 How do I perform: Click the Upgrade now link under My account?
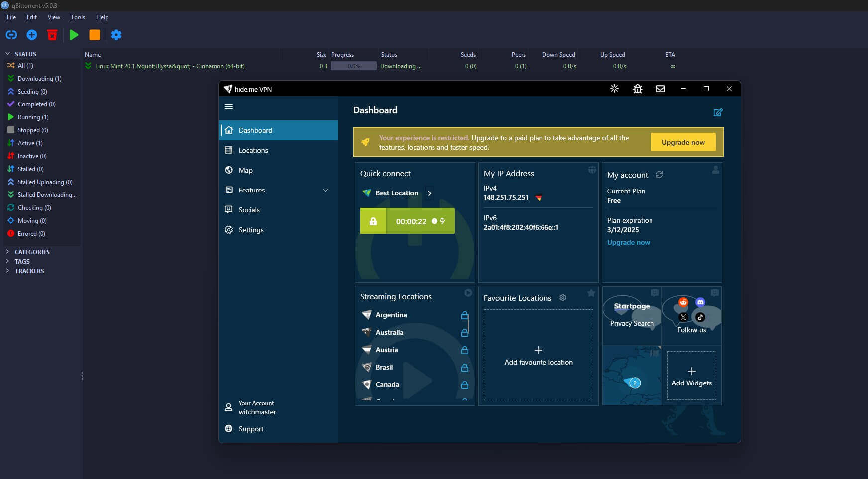click(629, 242)
